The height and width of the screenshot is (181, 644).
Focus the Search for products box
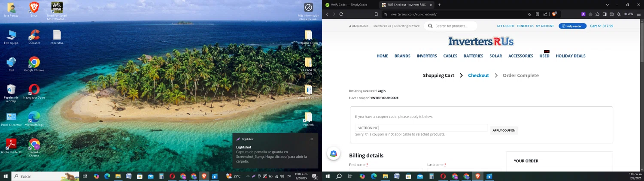coord(451,26)
